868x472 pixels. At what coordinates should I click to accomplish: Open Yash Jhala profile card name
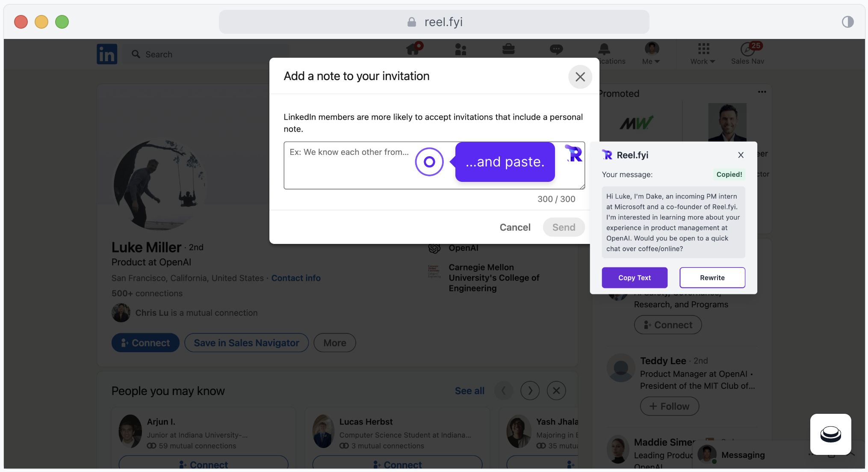(x=557, y=422)
